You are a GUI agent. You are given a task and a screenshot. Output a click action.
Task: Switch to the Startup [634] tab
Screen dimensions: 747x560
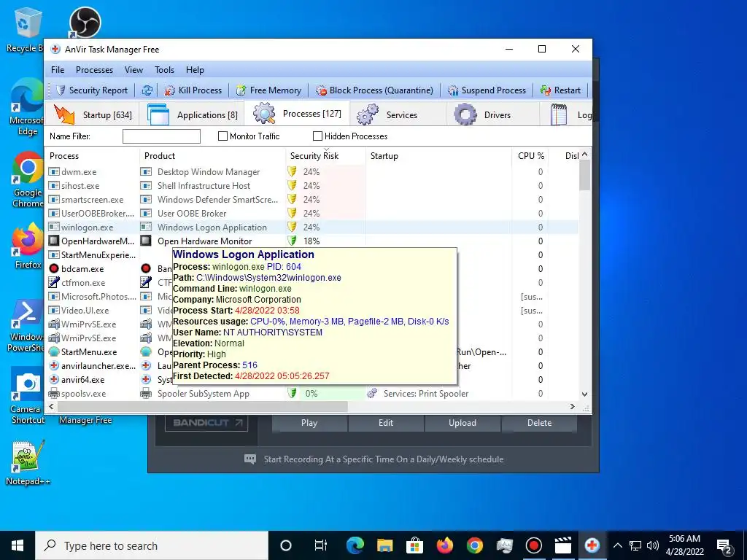[x=93, y=114]
